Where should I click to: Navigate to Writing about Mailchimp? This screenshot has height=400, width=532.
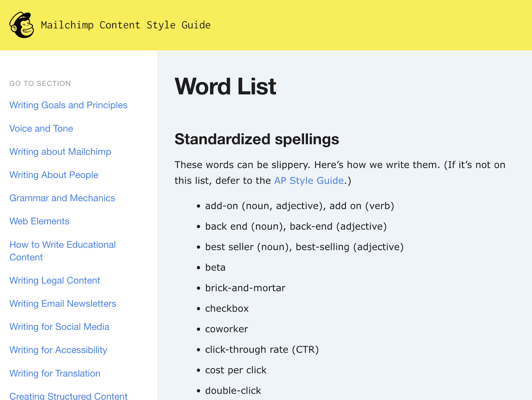[61, 152]
